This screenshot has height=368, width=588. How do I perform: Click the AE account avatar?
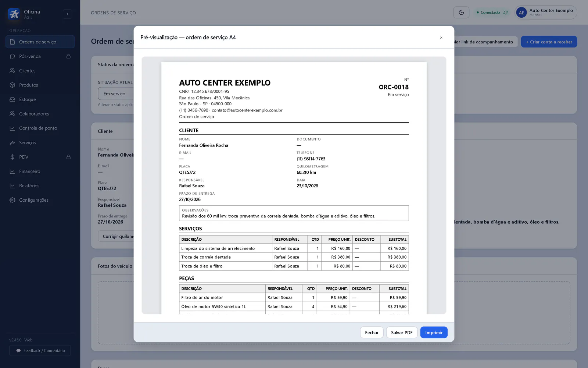521,13
